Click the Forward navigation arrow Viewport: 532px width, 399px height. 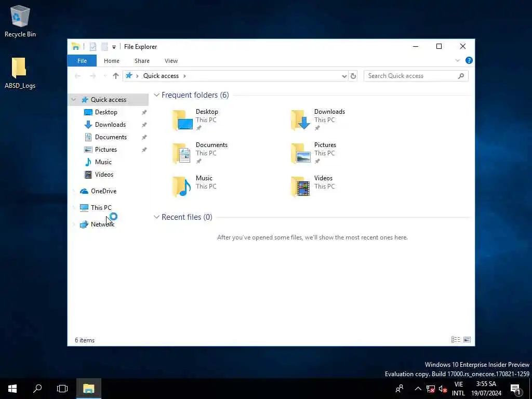[x=92, y=76]
